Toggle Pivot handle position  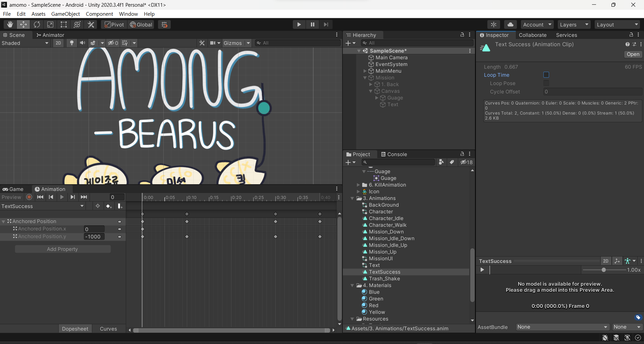(x=114, y=24)
